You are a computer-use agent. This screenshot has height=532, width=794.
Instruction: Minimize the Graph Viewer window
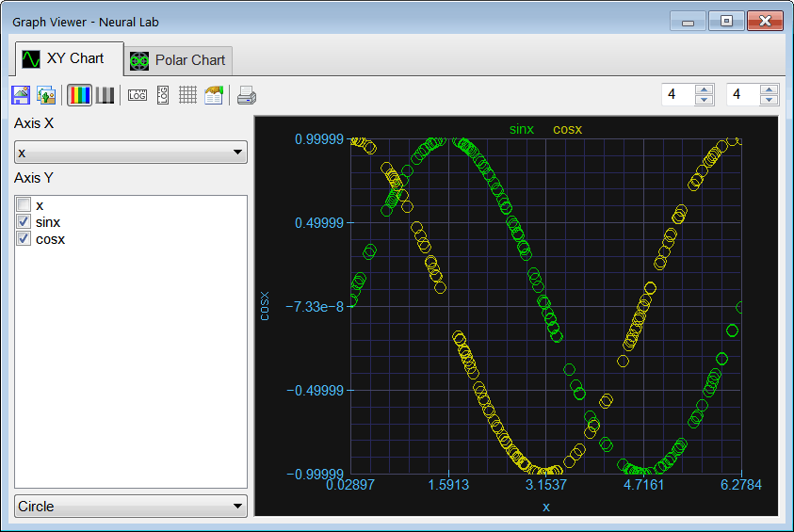pyautogui.click(x=688, y=22)
